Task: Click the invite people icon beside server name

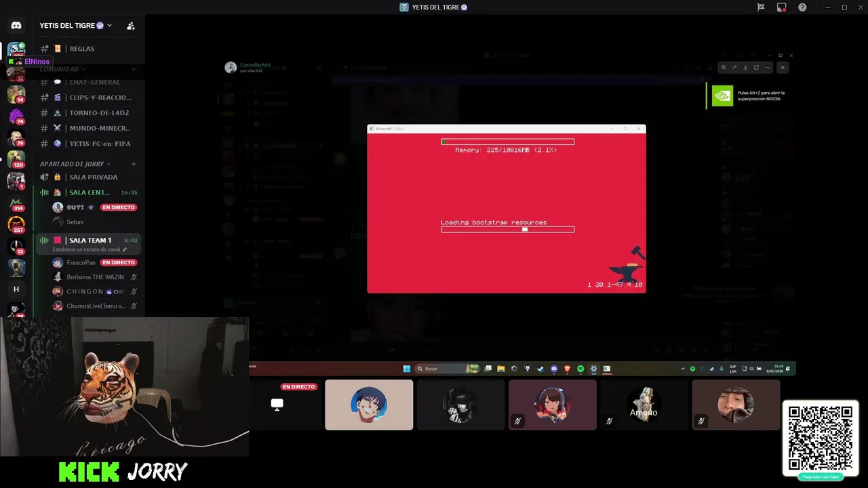Action: (131, 26)
